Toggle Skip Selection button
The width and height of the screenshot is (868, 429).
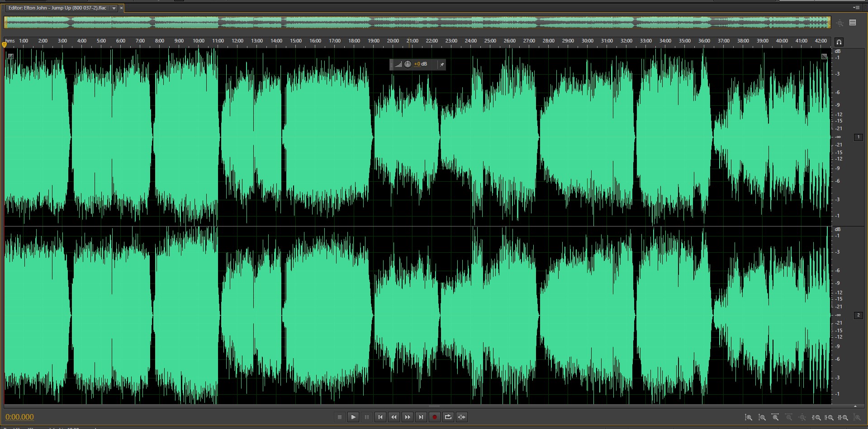pos(461,417)
